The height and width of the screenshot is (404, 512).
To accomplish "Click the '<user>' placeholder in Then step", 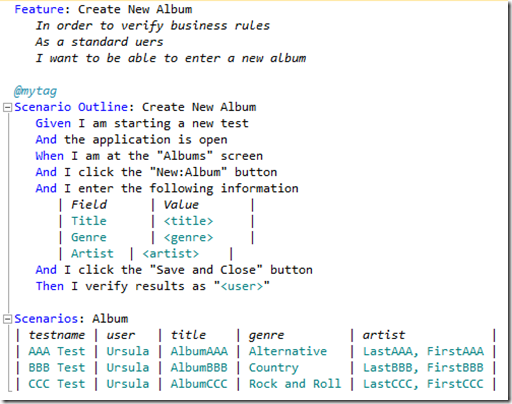I will 242,286.
